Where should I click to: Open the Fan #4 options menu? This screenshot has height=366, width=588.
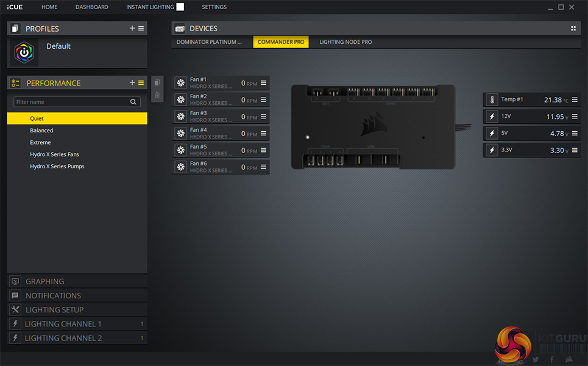tap(264, 133)
